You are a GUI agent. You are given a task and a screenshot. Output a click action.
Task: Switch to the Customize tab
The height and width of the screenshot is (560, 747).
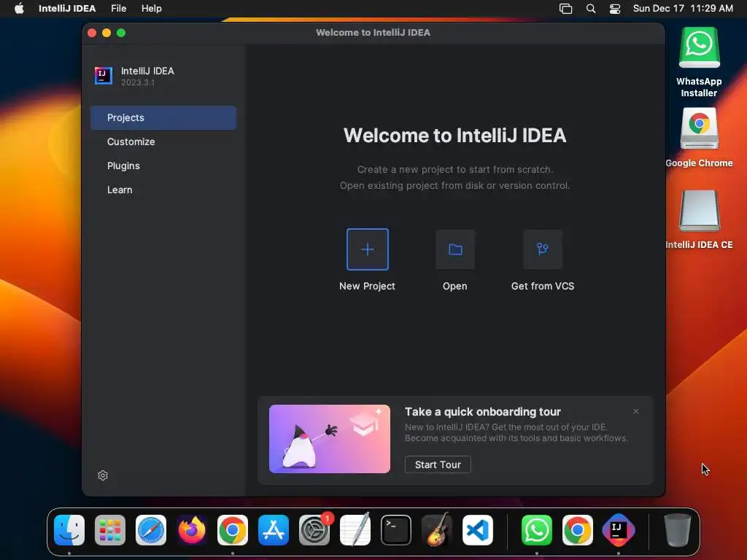163,142
